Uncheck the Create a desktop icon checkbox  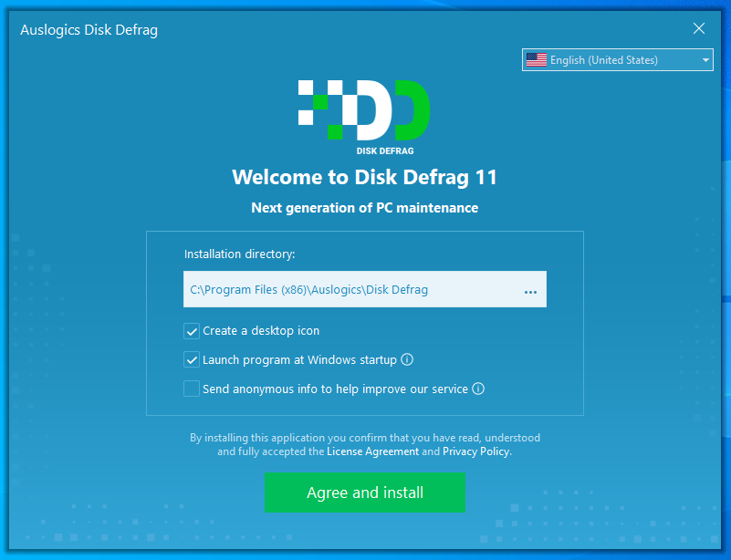tap(192, 331)
